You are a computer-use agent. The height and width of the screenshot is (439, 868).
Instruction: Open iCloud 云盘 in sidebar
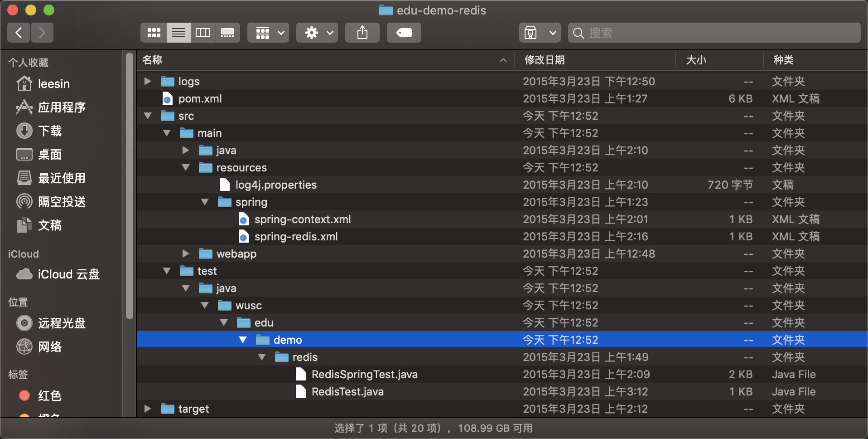coord(58,274)
